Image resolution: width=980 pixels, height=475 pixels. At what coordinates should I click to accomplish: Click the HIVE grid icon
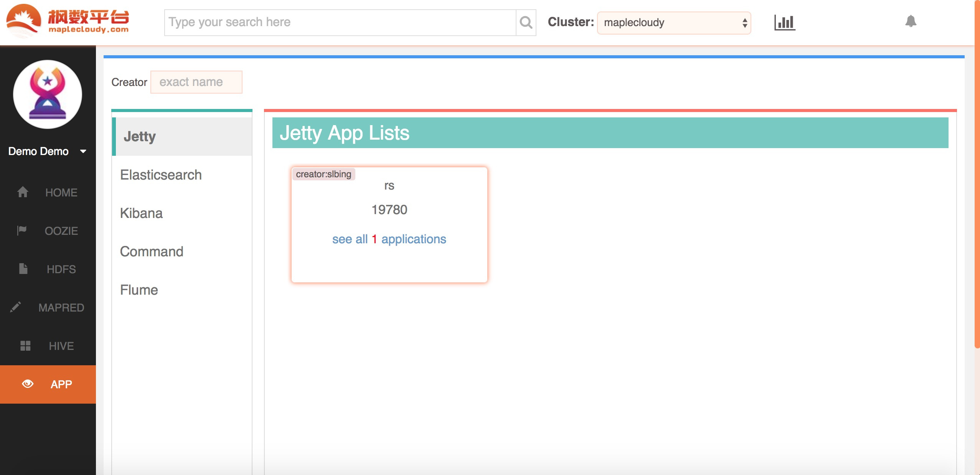tap(25, 346)
